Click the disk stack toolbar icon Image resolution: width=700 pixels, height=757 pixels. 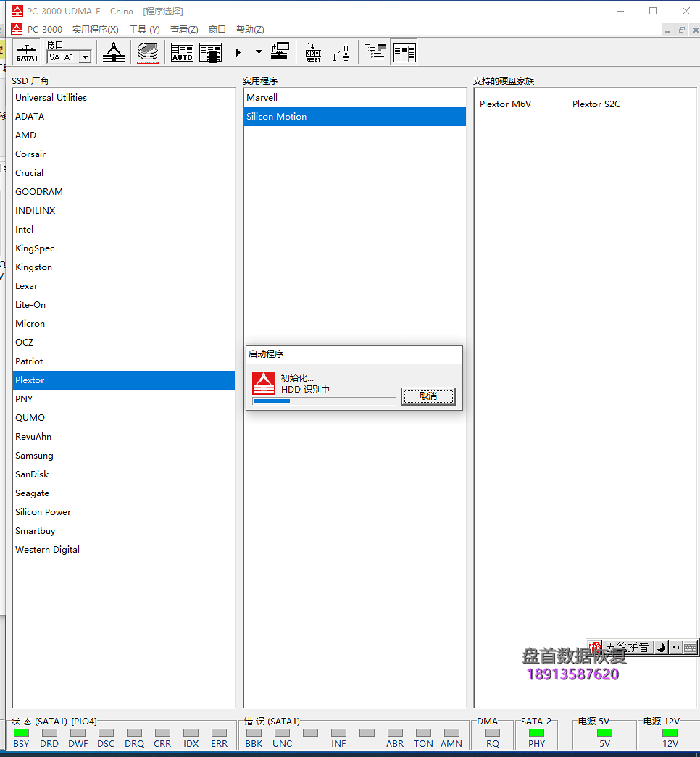pos(148,52)
